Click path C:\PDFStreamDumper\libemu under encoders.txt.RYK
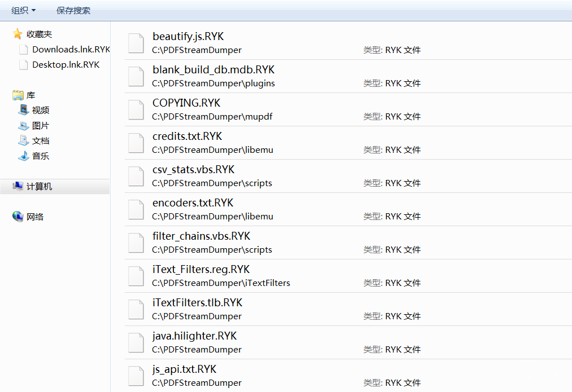The height and width of the screenshot is (392, 572). pyautogui.click(x=212, y=217)
